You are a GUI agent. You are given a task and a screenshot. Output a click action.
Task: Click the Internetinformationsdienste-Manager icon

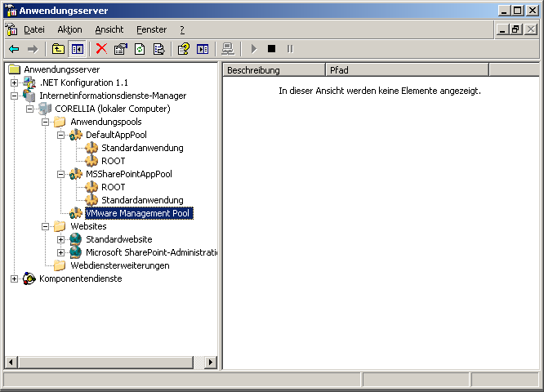click(29, 96)
